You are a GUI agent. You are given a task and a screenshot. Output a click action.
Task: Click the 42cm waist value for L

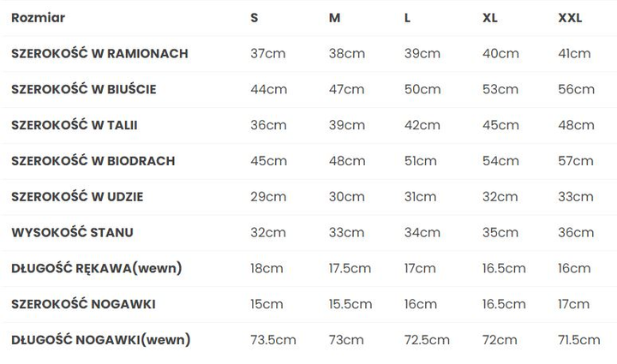[422, 125]
